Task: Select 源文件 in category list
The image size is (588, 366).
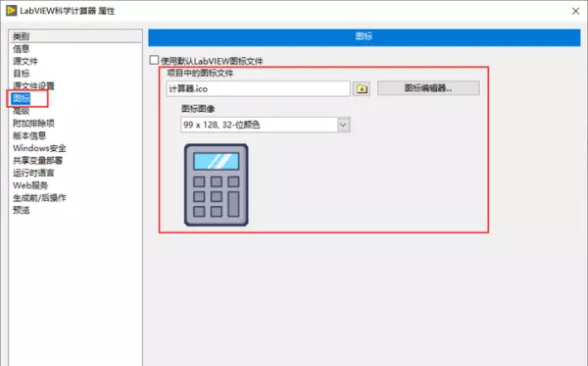Action: pyautogui.click(x=25, y=61)
